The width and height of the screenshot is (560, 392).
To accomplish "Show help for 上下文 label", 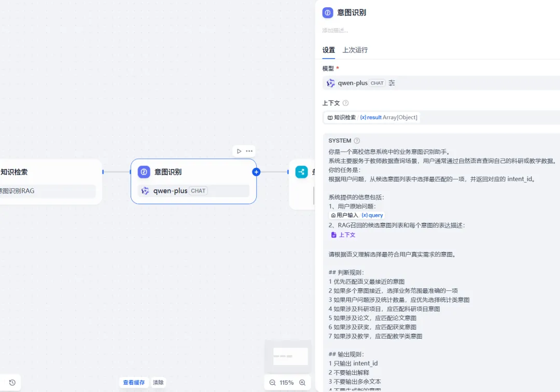I will pos(345,103).
